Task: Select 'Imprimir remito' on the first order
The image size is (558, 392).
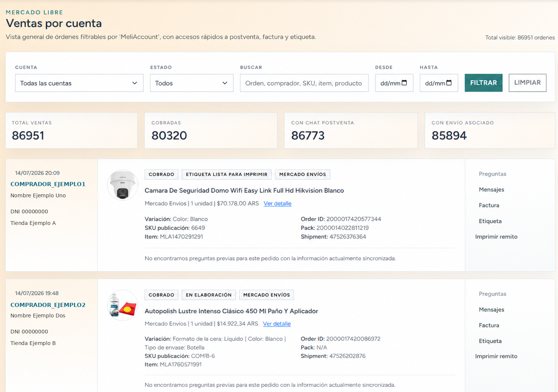Action: tap(496, 237)
